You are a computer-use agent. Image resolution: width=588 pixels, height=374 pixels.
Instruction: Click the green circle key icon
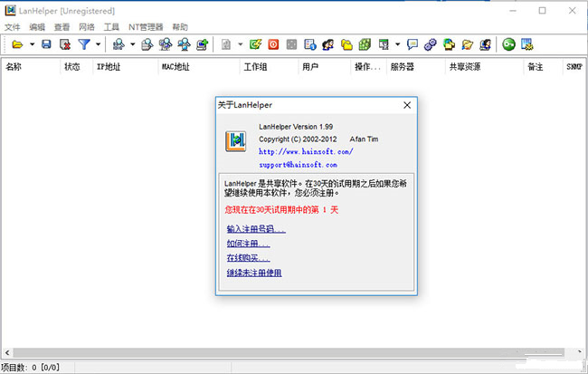(509, 44)
